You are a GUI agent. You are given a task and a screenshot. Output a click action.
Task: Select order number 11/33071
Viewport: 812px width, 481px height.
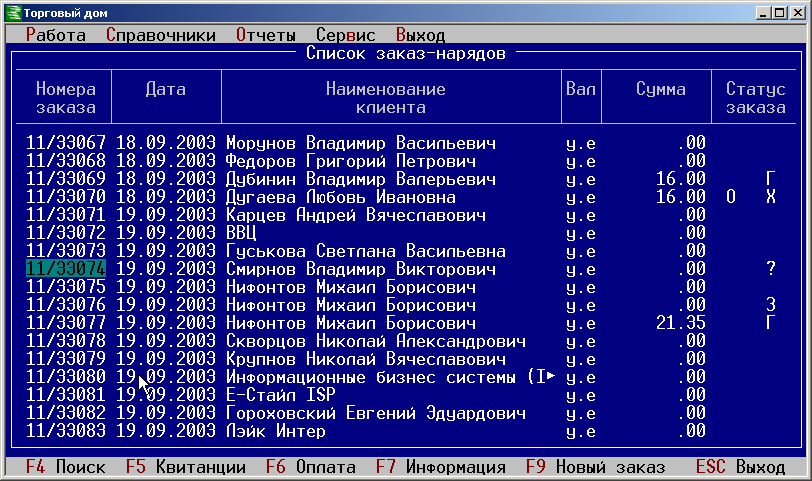66,214
